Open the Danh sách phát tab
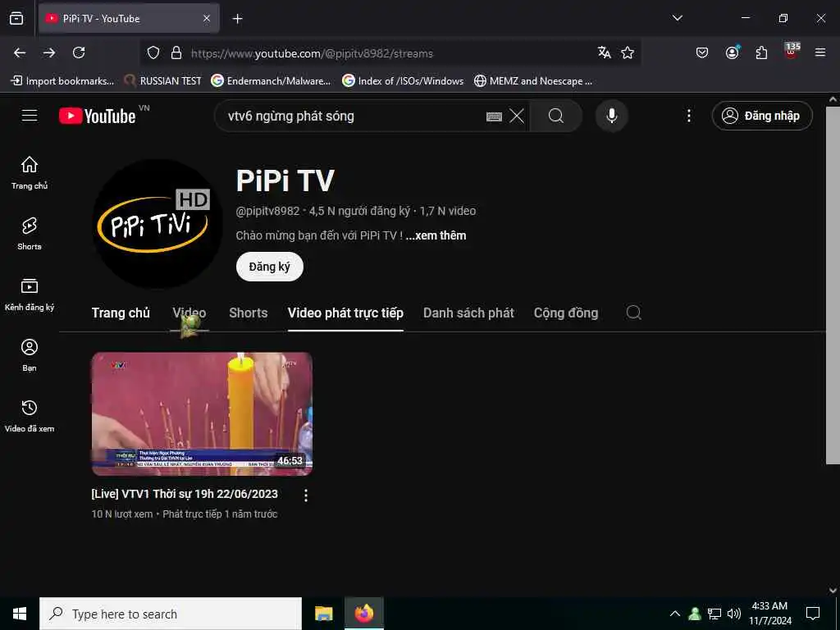 tap(468, 313)
